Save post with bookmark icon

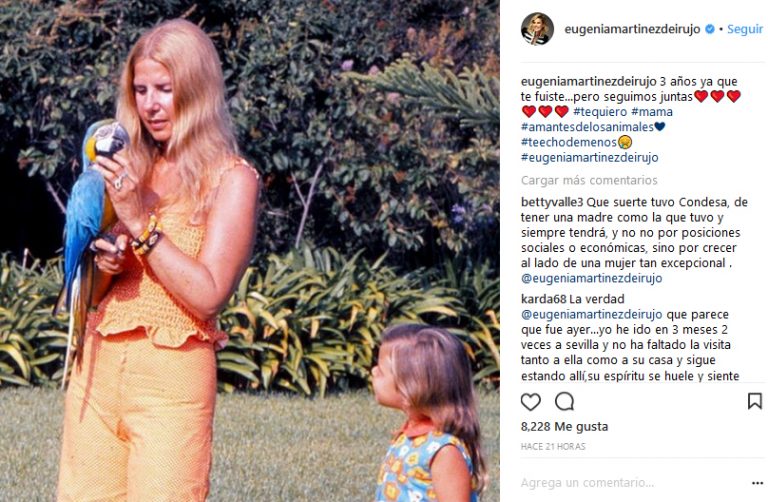(x=754, y=401)
